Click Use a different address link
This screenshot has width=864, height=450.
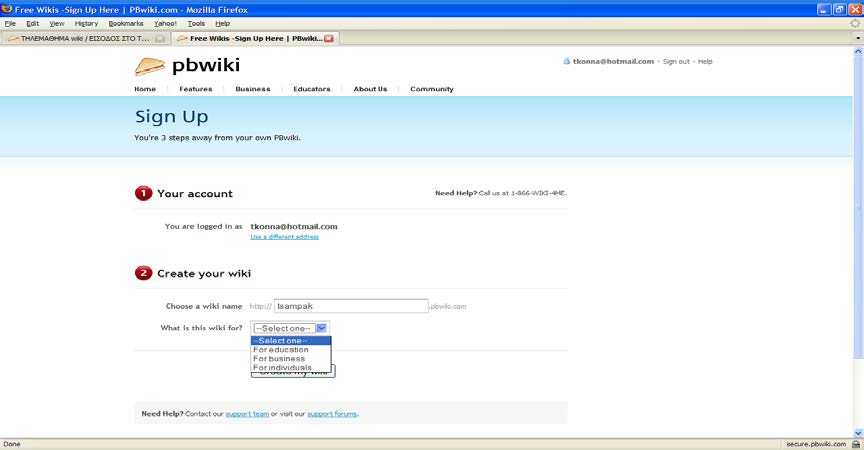284,237
